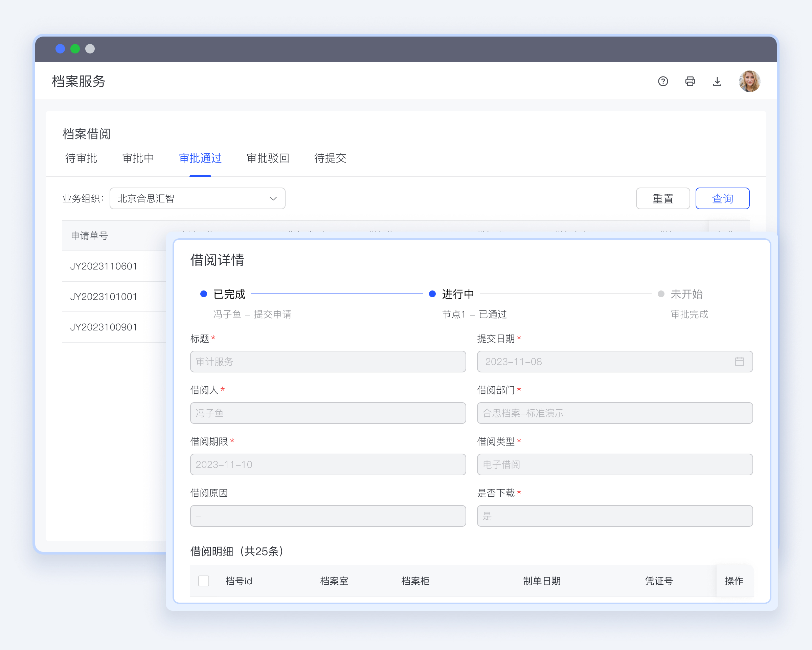
Task: Open request row JY2023110601
Action: point(104,266)
